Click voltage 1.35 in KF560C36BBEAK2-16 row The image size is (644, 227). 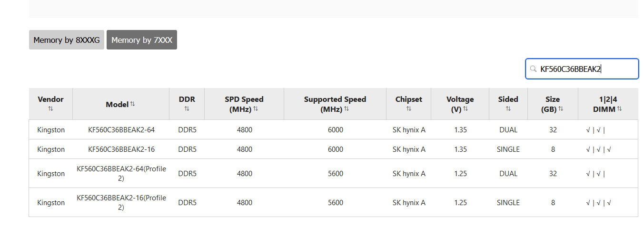(x=460, y=149)
